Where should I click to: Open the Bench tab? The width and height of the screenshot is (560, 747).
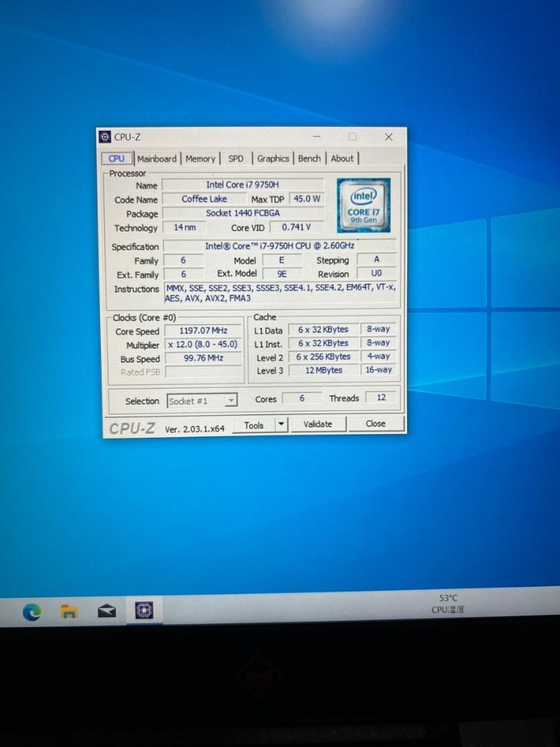pyautogui.click(x=310, y=158)
